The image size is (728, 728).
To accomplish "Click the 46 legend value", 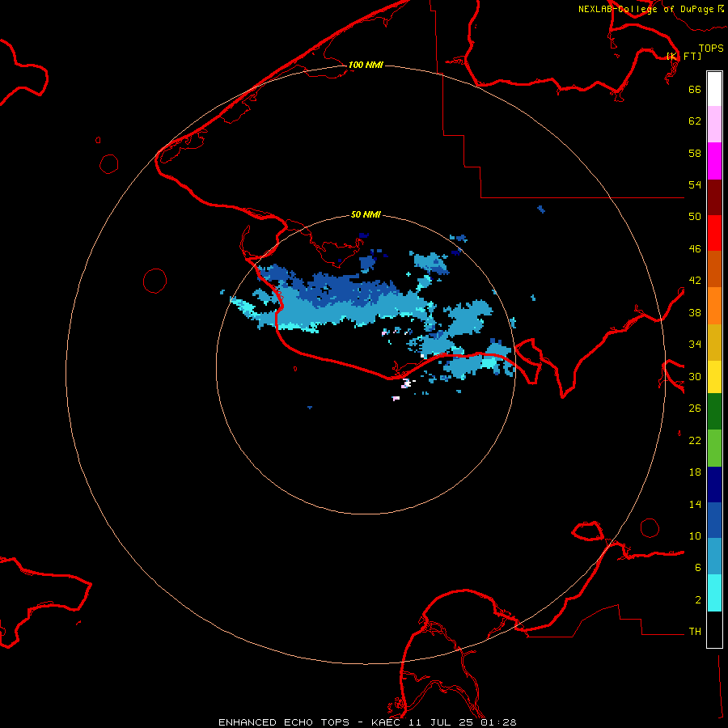I will (695, 249).
